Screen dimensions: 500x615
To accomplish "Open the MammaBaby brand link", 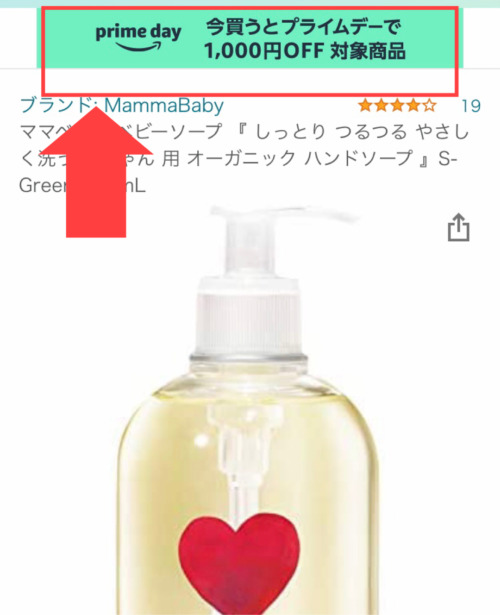I will click(164, 106).
